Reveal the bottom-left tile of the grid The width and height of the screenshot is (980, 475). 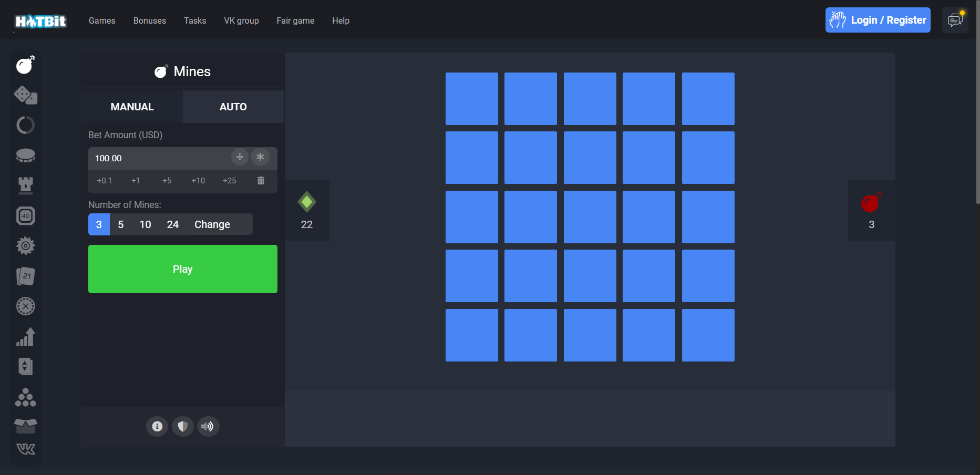click(472, 335)
